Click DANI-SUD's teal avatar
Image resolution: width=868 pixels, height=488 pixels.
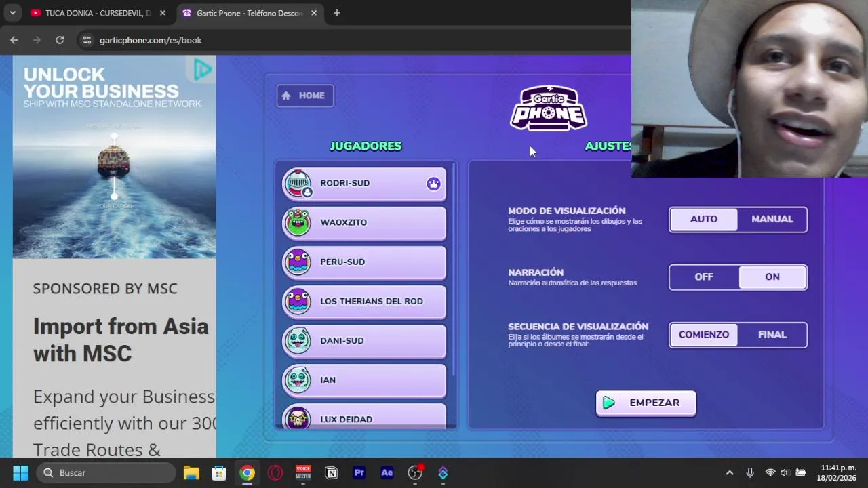click(298, 340)
